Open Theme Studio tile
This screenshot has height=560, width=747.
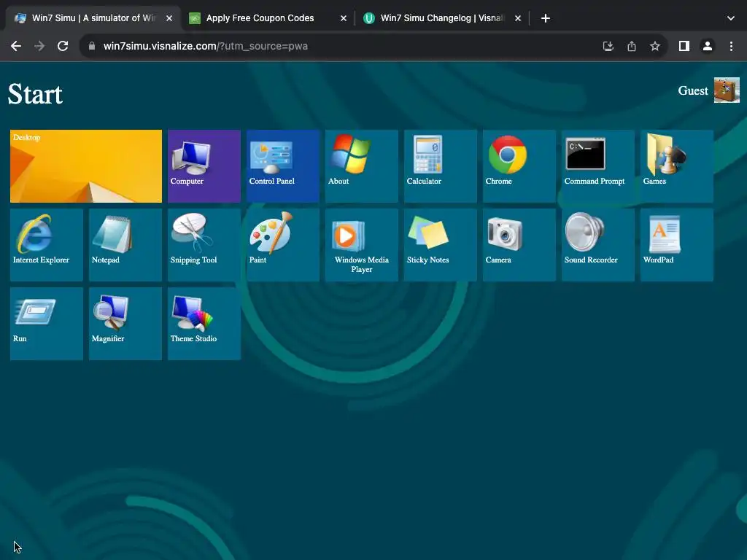[x=204, y=324]
